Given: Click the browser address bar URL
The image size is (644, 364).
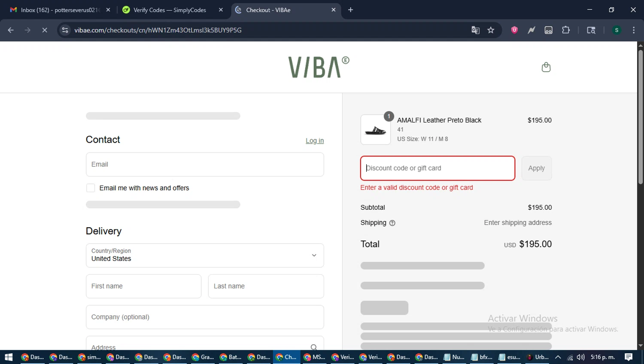Looking at the screenshot, I should (x=158, y=30).
